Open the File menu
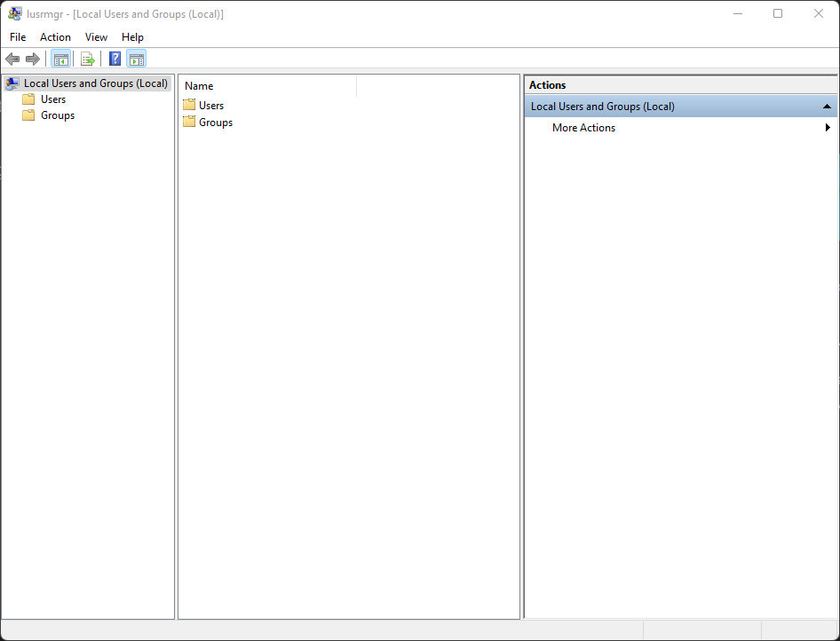Viewport: 840px width, 641px height. tap(18, 37)
